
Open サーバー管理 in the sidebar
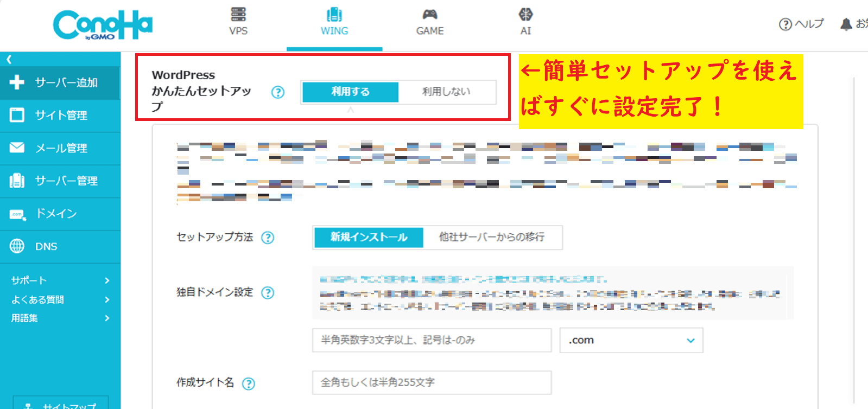(60, 181)
